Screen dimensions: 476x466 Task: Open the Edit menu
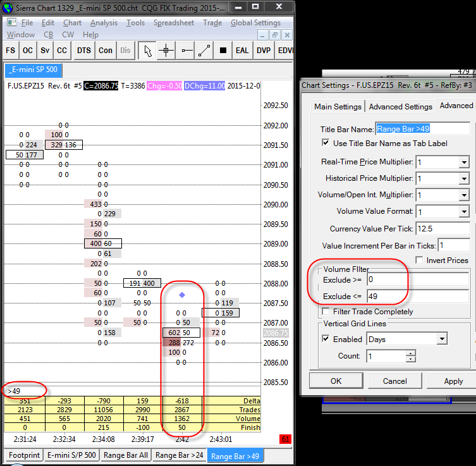48,23
